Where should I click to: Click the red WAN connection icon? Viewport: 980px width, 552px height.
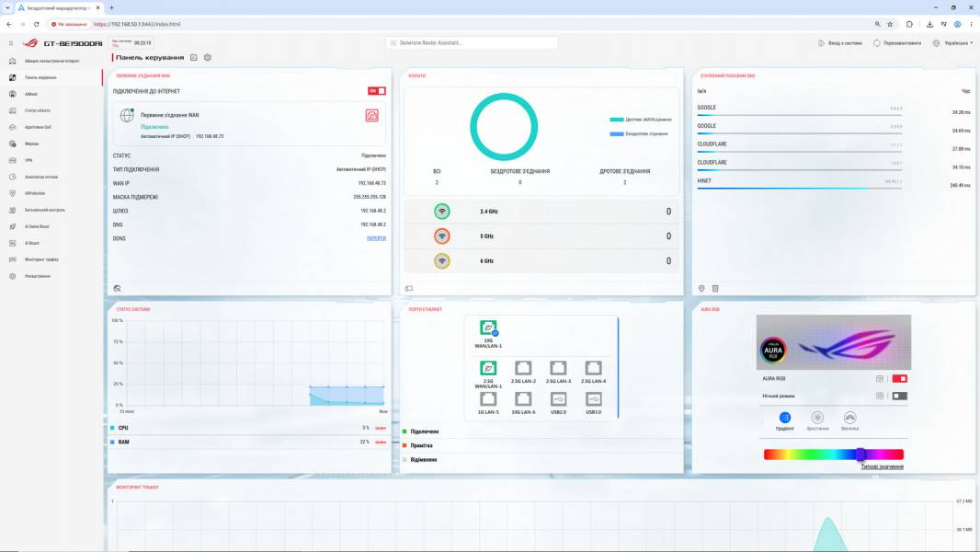pos(372,115)
